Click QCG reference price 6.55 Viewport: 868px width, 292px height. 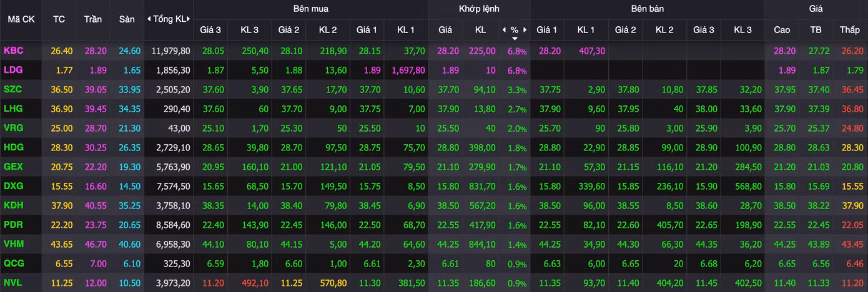[x=64, y=264]
